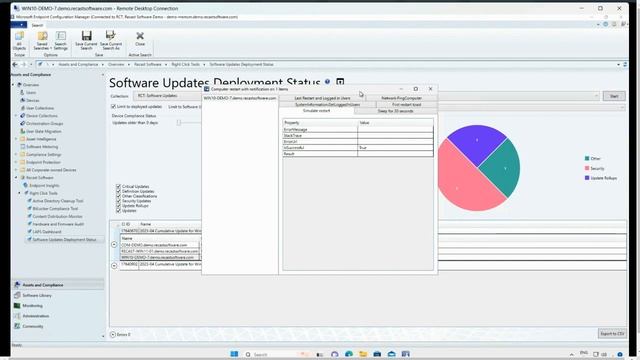The image size is (640, 360).
Task: Open Software Metering node
Action: pos(42,147)
